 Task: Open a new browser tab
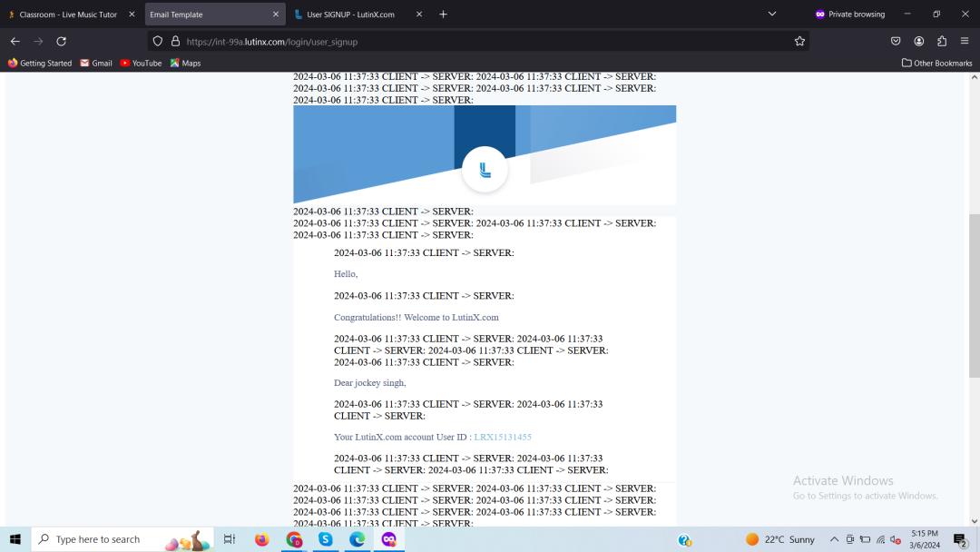tap(443, 15)
